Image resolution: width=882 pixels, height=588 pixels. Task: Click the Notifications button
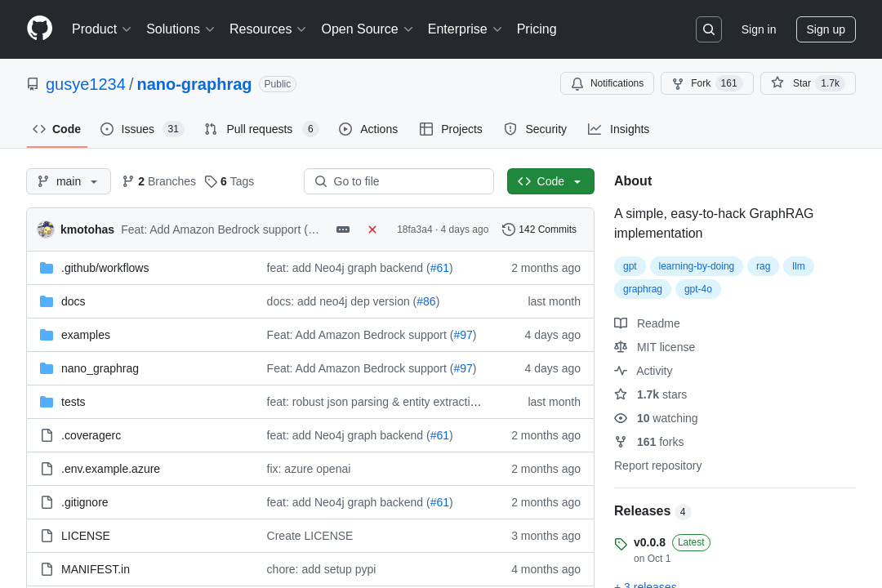607,83
